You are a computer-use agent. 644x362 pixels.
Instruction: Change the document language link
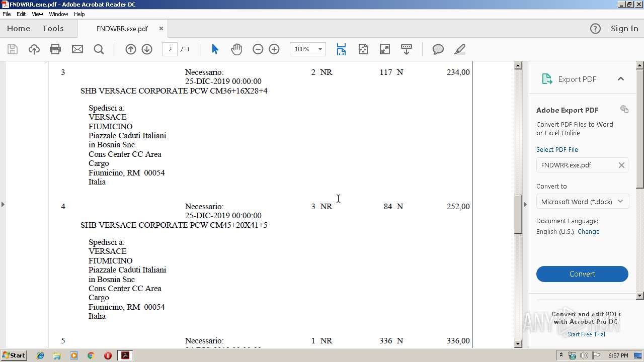tap(589, 232)
